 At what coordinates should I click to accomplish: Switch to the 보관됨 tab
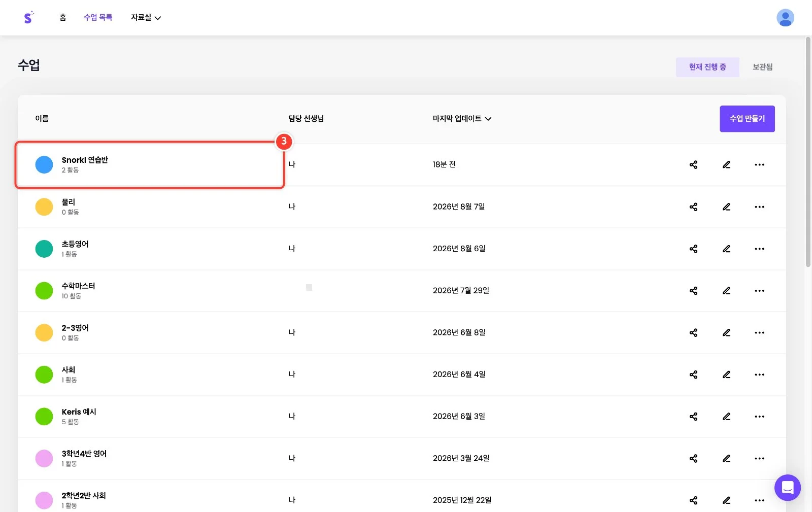pos(762,67)
